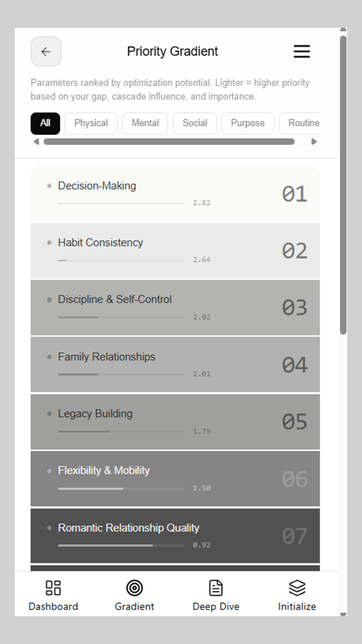Select the All filter chip
Viewport: 362px width, 644px height.
coord(45,123)
